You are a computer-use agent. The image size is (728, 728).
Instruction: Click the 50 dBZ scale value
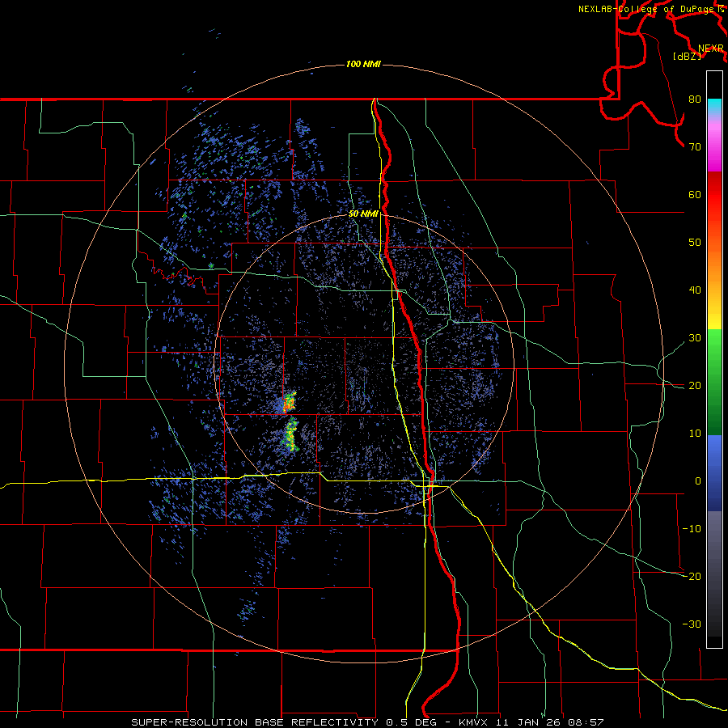tap(695, 243)
